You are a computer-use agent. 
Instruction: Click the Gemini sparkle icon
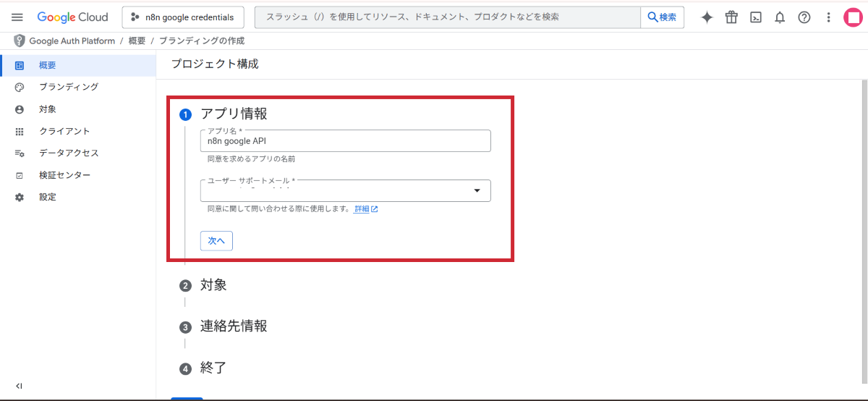(x=707, y=17)
